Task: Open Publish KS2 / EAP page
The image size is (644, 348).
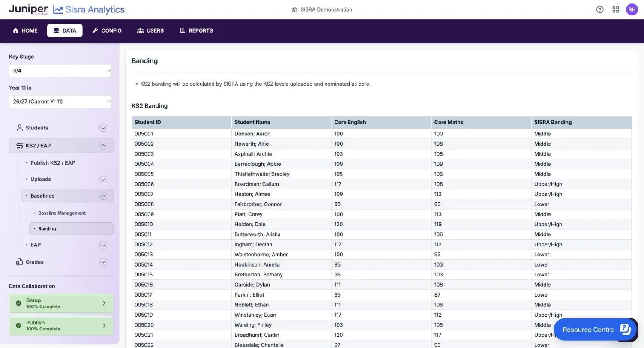Action: [53, 163]
